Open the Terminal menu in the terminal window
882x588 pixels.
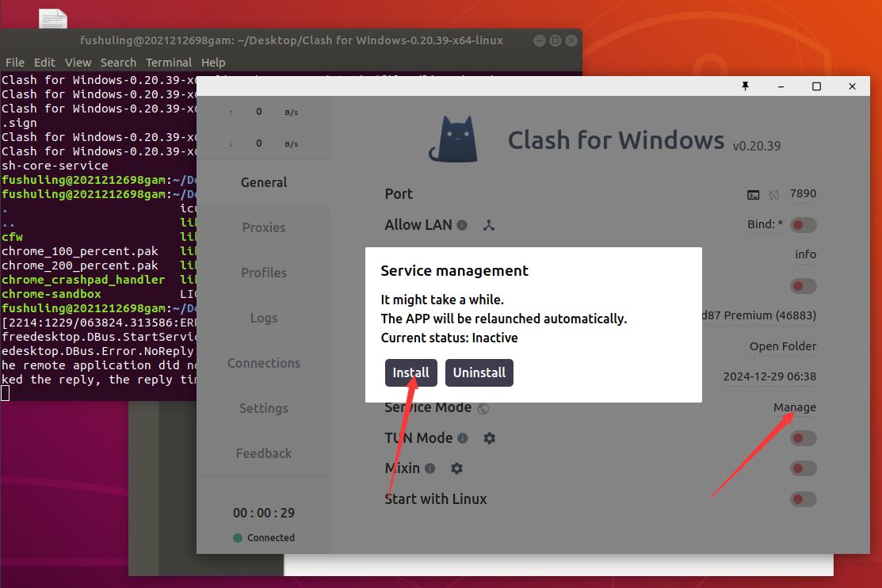pos(169,63)
